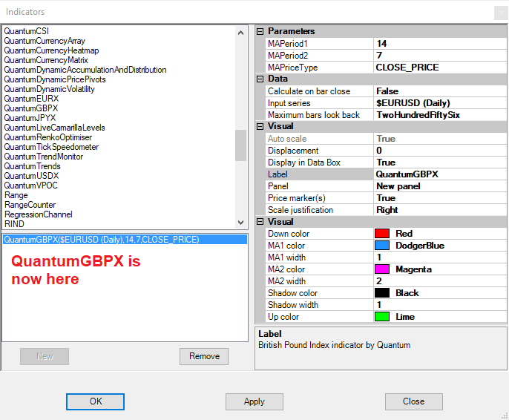Edit the MA2 width value 2
The width and height of the screenshot is (509, 420).
[x=440, y=281]
